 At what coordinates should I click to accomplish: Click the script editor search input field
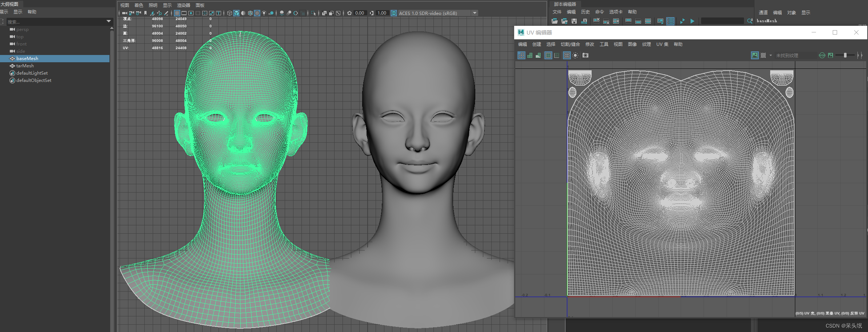point(722,21)
